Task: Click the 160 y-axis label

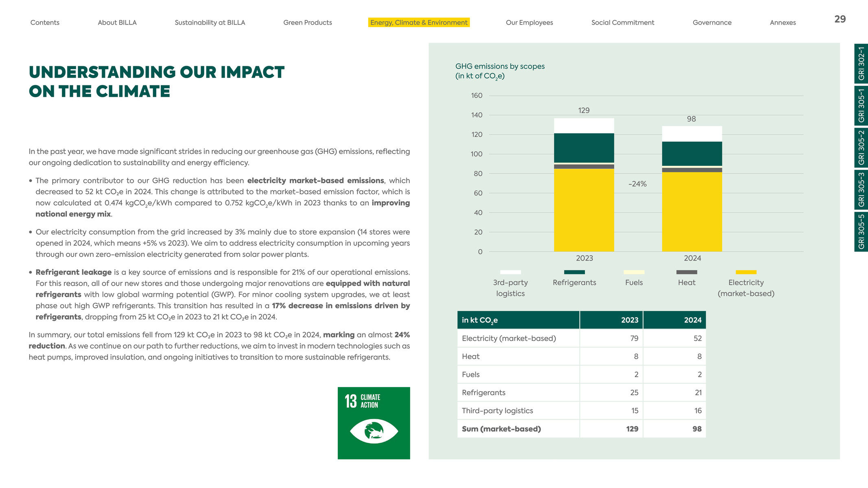Action: (477, 96)
